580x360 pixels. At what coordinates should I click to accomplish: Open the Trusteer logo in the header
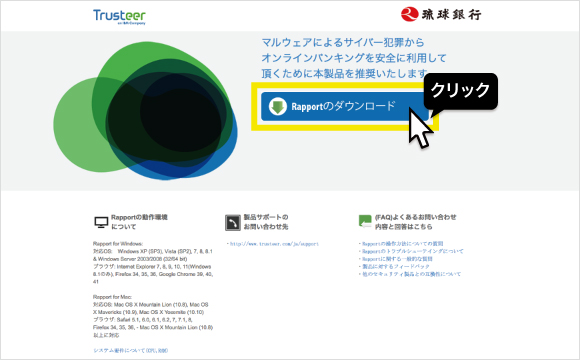(x=119, y=17)
